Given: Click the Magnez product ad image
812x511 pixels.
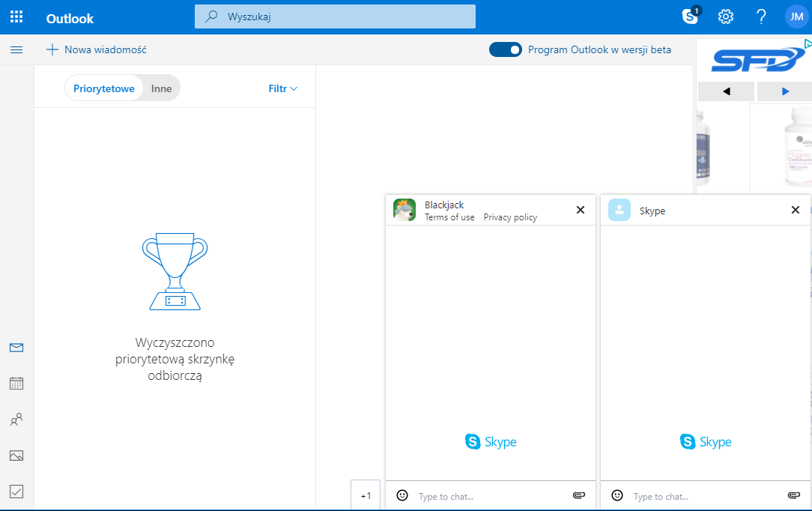Looking at the screenshot, I should coord(797,148).
